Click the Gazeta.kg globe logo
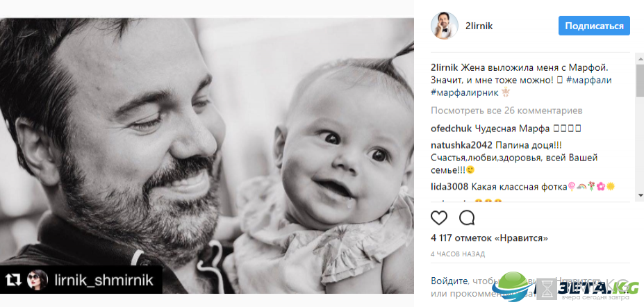 coord(512,286)
